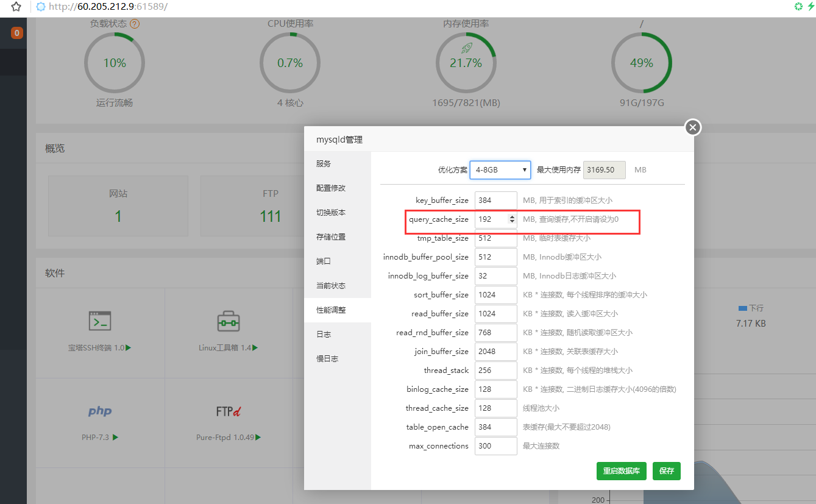Open the 宝塔SSH终端 terminal icon
The image size is (816, 504).
[100, 321]
